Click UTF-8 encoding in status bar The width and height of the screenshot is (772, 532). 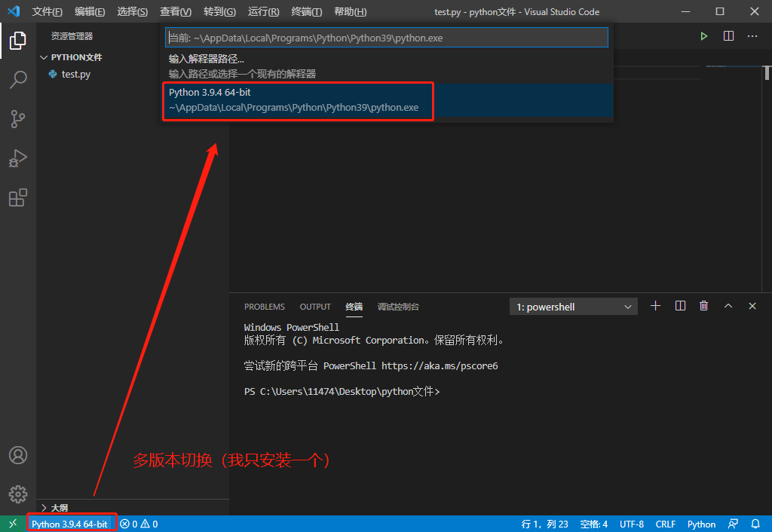click(632, 524)
